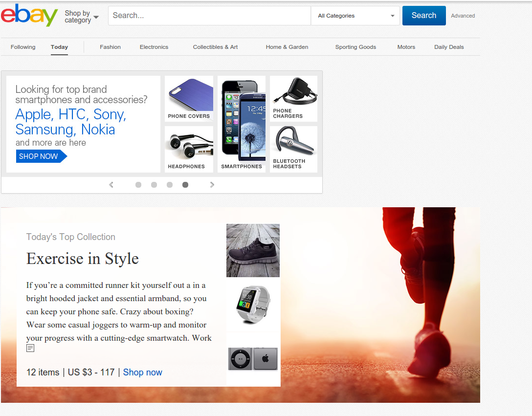Open the Fashion menu item
Image resolution: width=532 pixels, height=416 pixels.
111,47
